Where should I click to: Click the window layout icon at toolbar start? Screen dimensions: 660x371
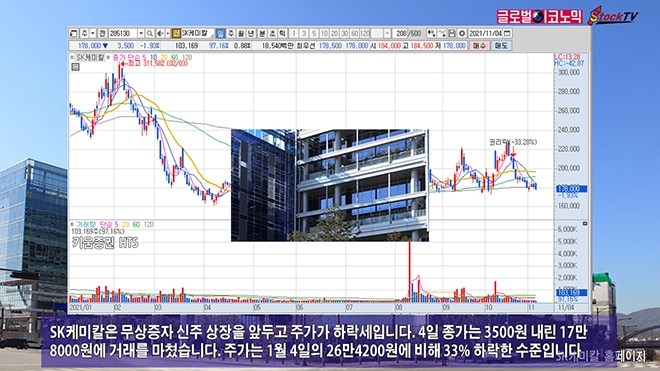(x=74, y=33)
